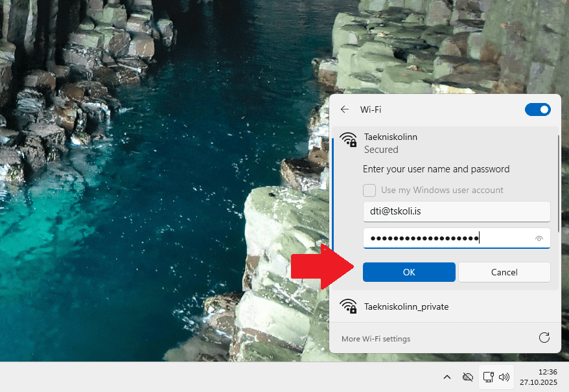Click inside the password input field
The height and width of the screenshot is (392, 569).
coord(447,238)
